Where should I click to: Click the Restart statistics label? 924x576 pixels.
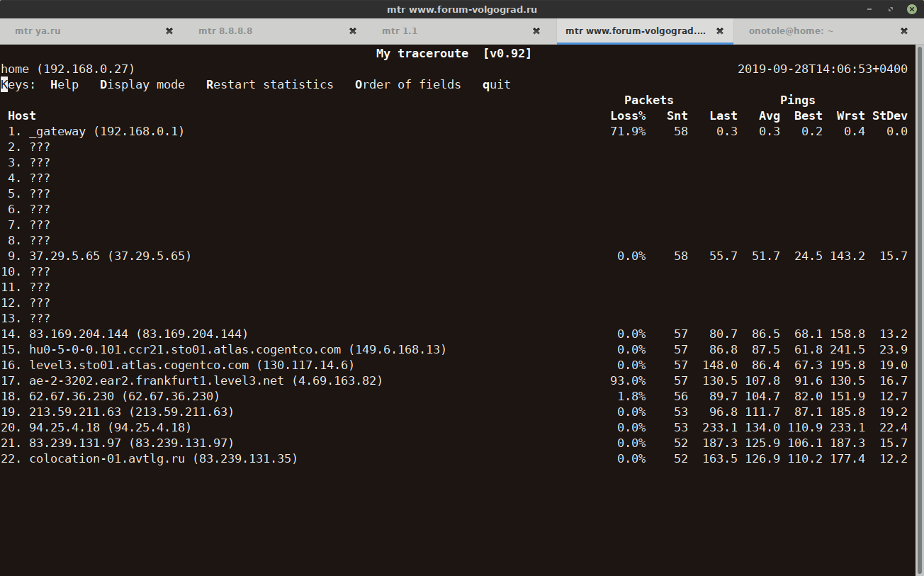[x=269, y=84]
